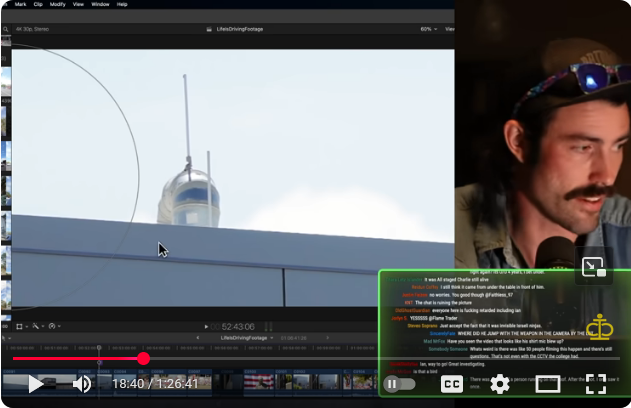Switch to theater mode view
This screenshot has width=631, height=408.
(x=548, y=383)
